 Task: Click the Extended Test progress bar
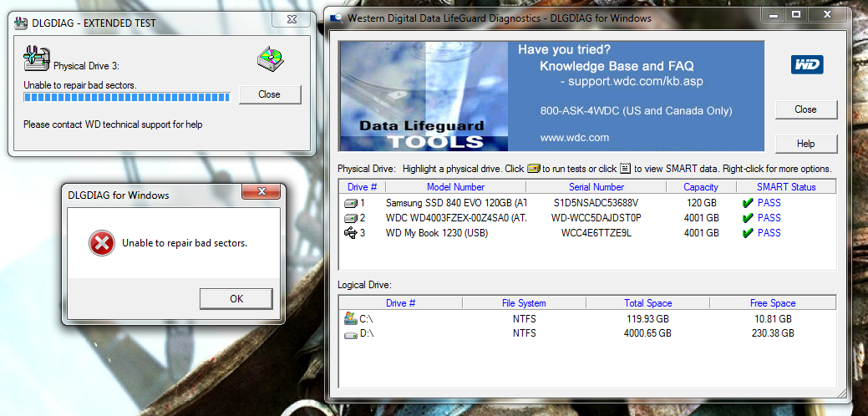coord(127,98)
